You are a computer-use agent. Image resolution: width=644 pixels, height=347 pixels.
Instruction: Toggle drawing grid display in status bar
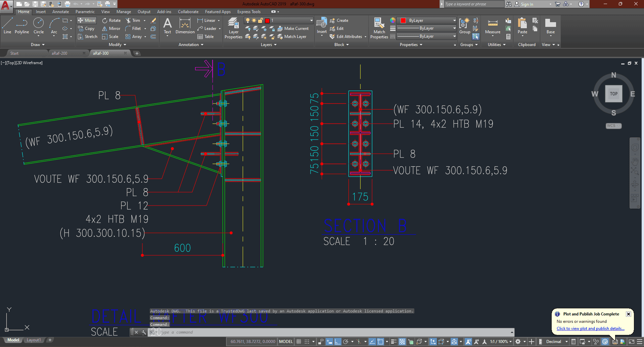pyautogui.click(x=298, y=342)
